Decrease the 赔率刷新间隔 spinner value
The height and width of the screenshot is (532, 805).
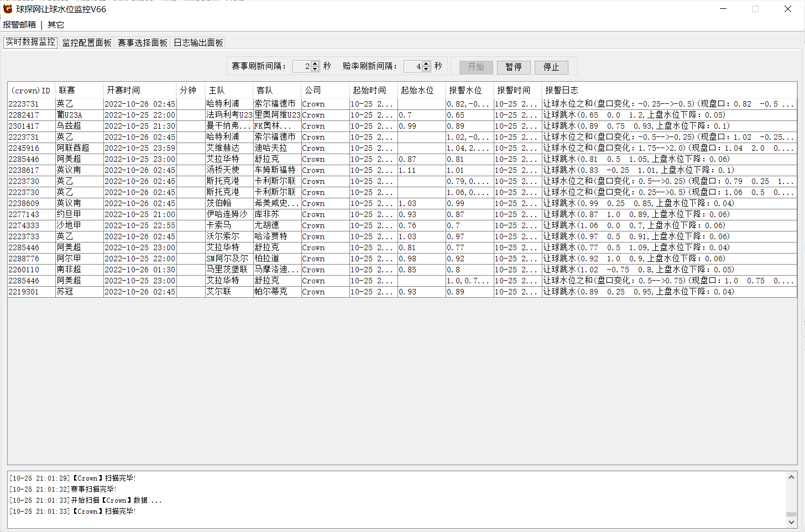tap(426, 69)
